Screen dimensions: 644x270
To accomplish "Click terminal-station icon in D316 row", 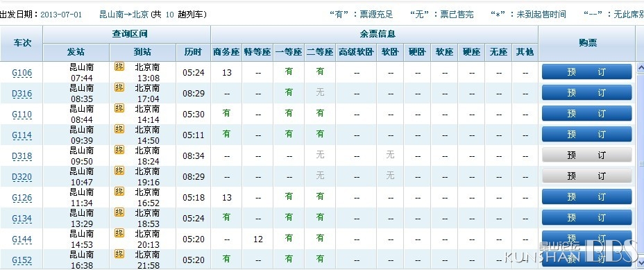I will 119,87.
